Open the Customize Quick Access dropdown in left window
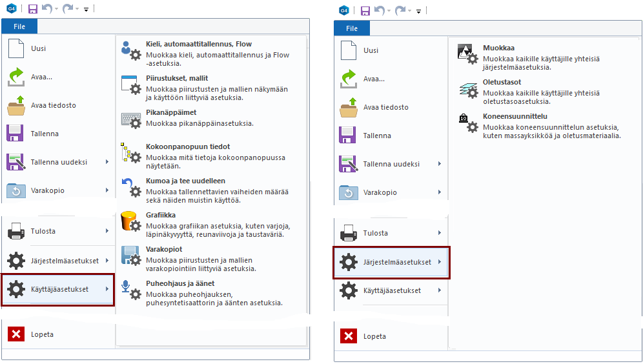643x364 pixels. click(86, 10)
